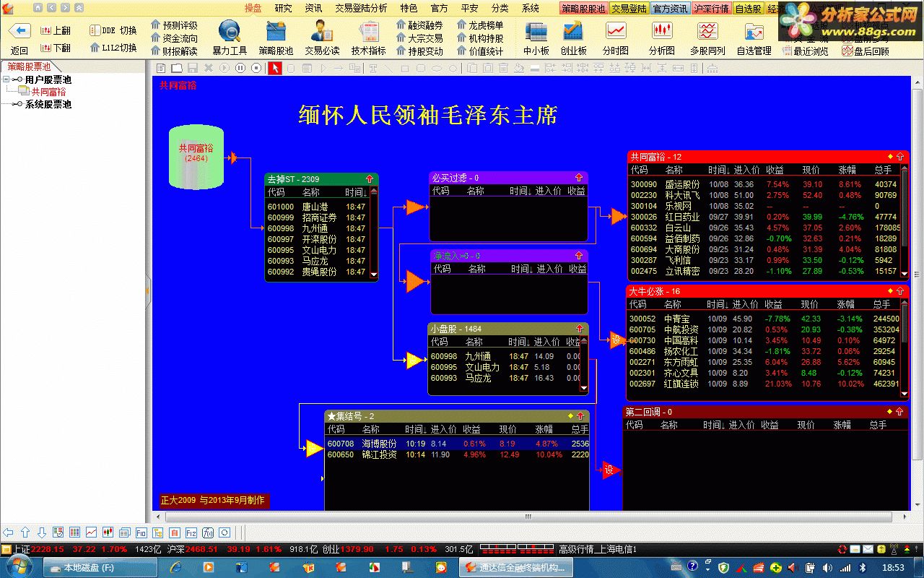
Task: Click the 下翻 page-down button
Action: (x=55, y=48)
